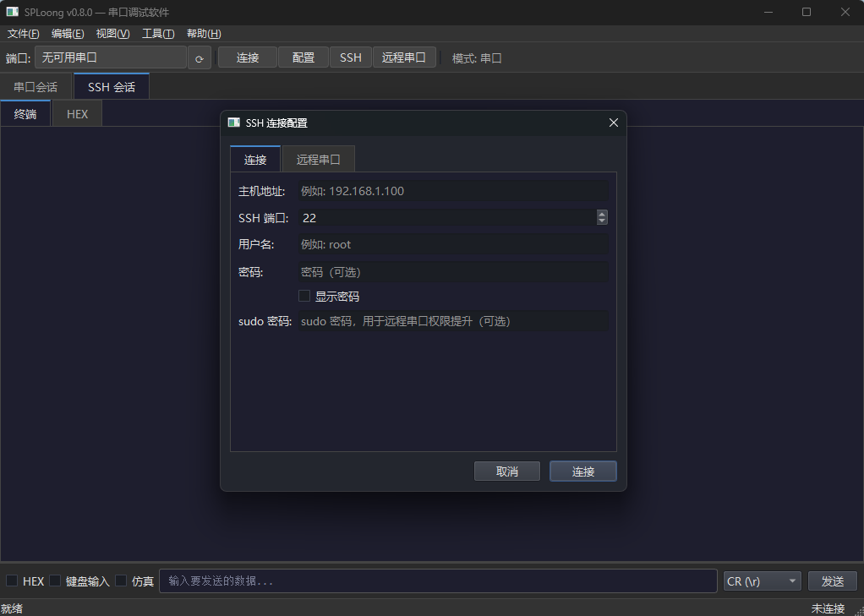
Task: Close the SSH 连接配置 dialog
Action: click(613, 123)
